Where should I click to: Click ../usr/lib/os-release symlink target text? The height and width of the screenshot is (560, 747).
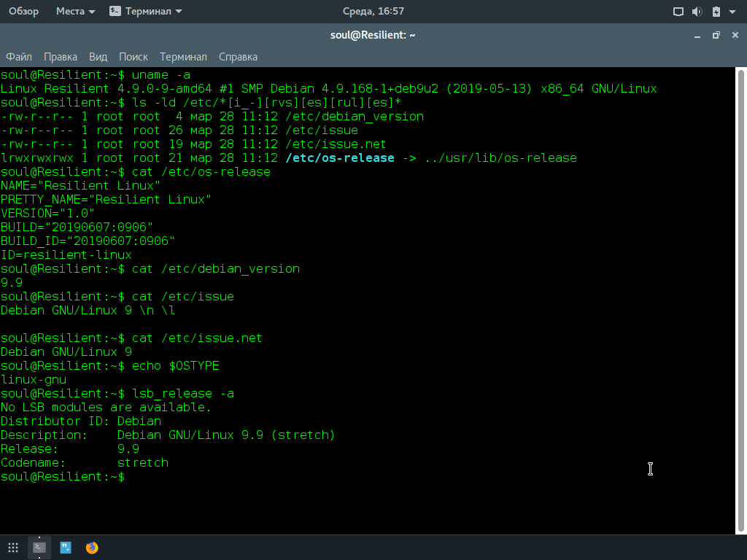click(x=500, y=158)
